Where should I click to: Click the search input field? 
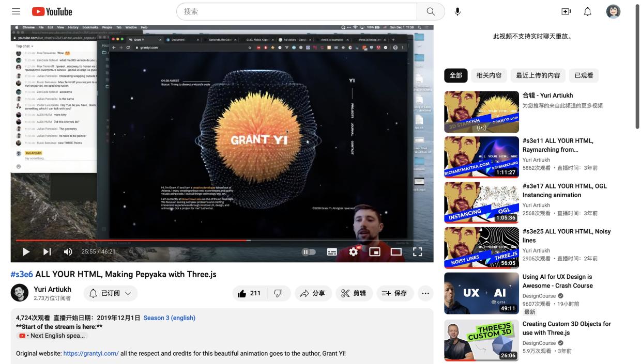[297, 11]
